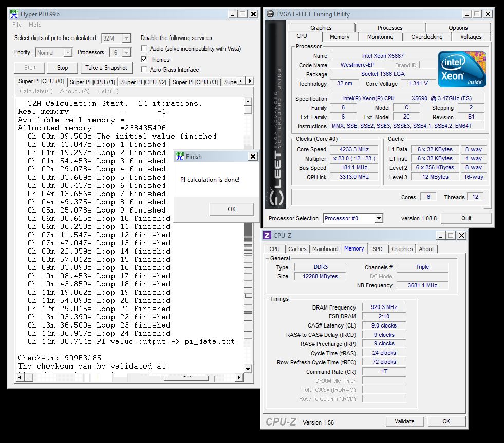
Task: Click the Checksum: 909B3C85 line
Action: (60, 358)
